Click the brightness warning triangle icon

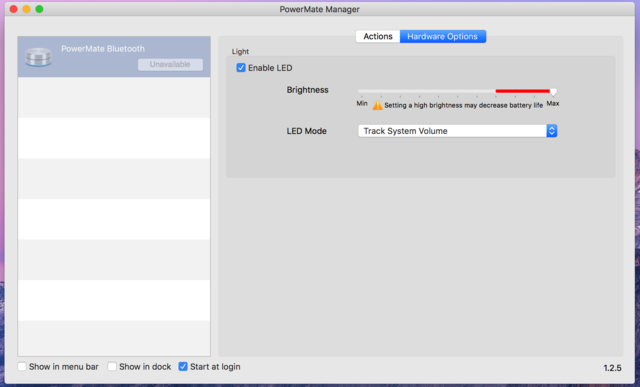coord(378,105)
